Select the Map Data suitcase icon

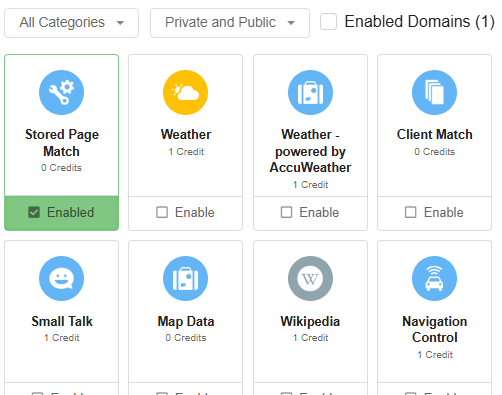click(185, 278)
